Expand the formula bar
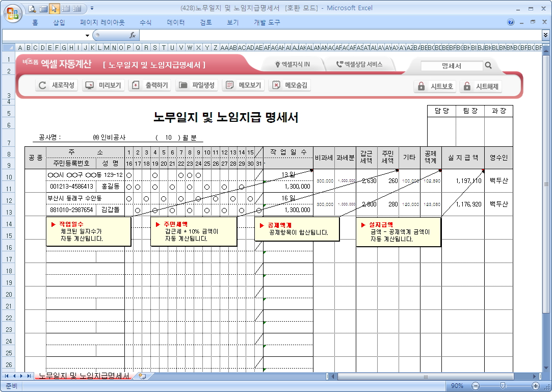 (x=546, y=35)
